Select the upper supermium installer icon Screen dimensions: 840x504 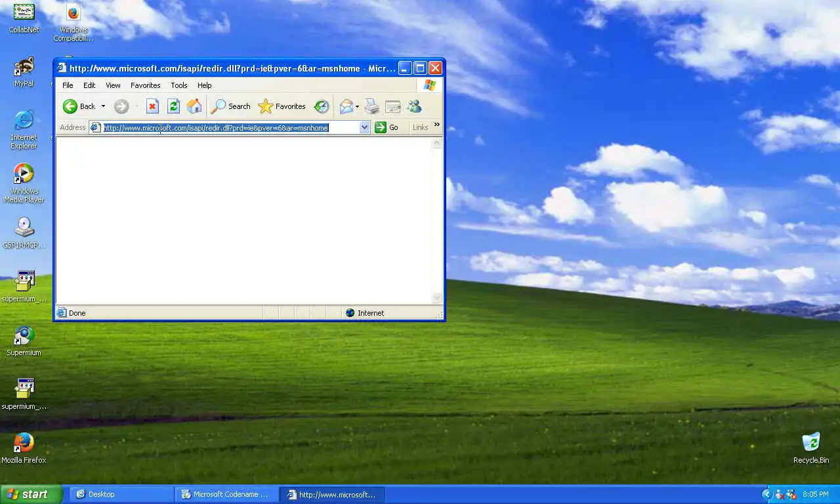[24, 287]
